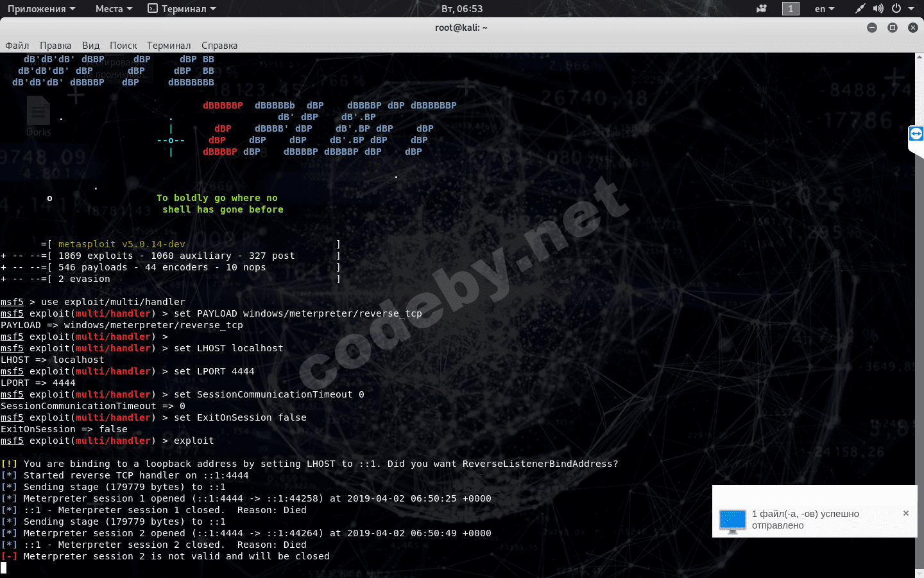
Task: Click the exploit command on the last prompt
Action: tap(194, 441)
